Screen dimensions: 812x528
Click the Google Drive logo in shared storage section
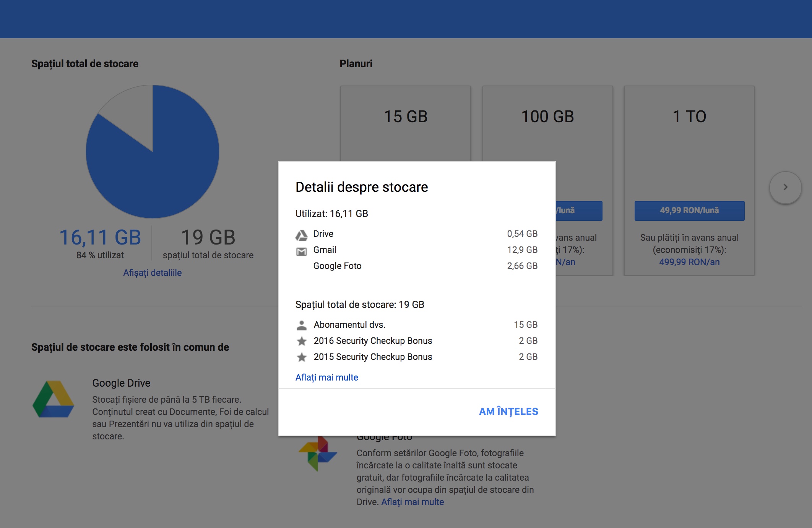tap(53, 399)
